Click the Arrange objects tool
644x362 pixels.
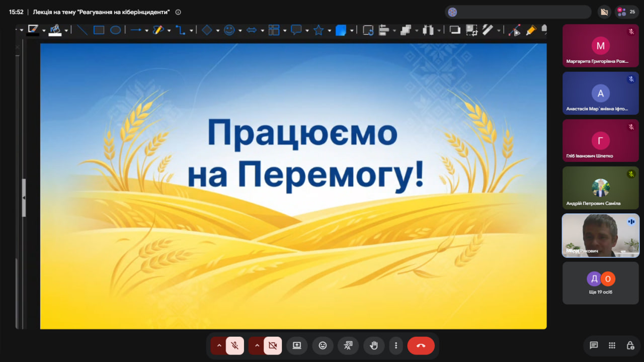tap(406, 30)
